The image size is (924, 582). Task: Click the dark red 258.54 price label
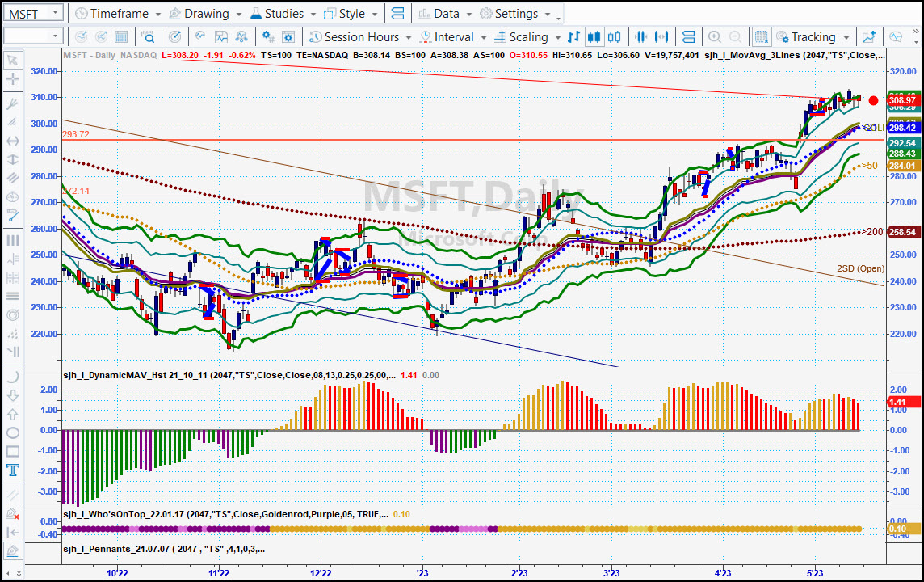point(903,232)
